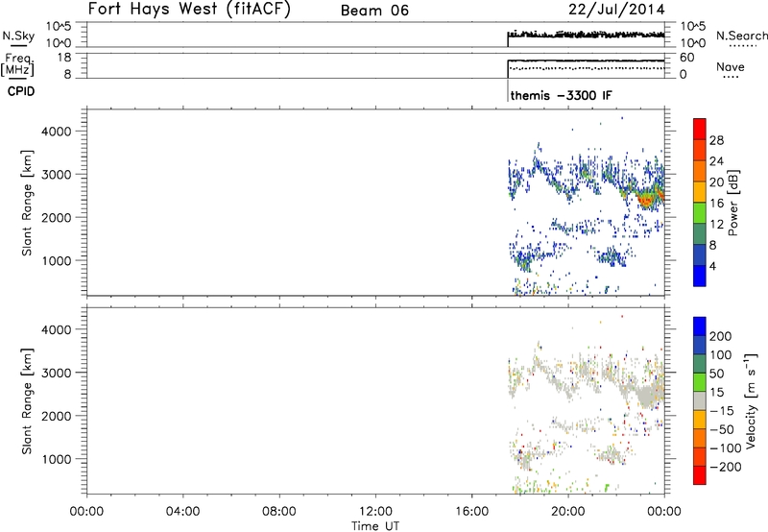Screen dimensions: 768x532
Task: Click the "18" frequency axis tick
Action: [x=64, y=58]
